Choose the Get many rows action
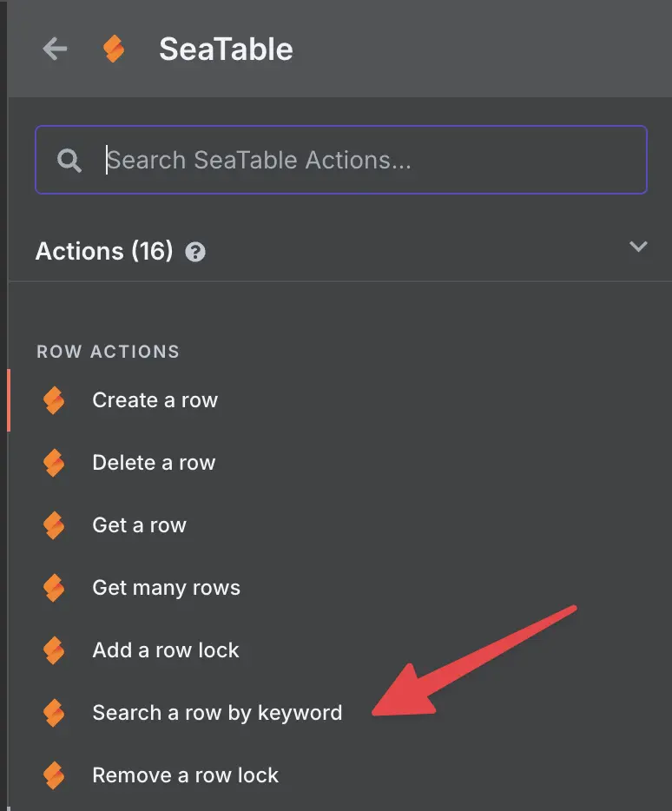Image resolution: width=672 pixels, height=811 pixels. click(x=166, y=588)
